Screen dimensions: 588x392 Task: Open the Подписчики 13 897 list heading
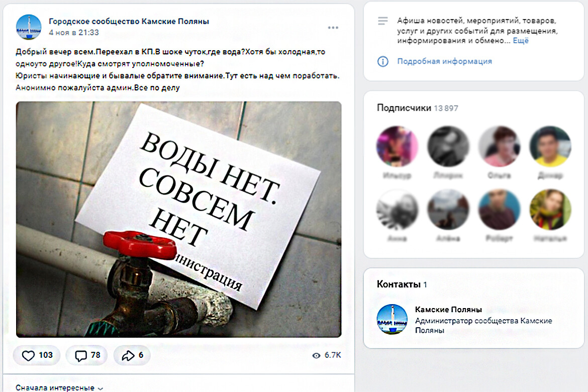417,108
